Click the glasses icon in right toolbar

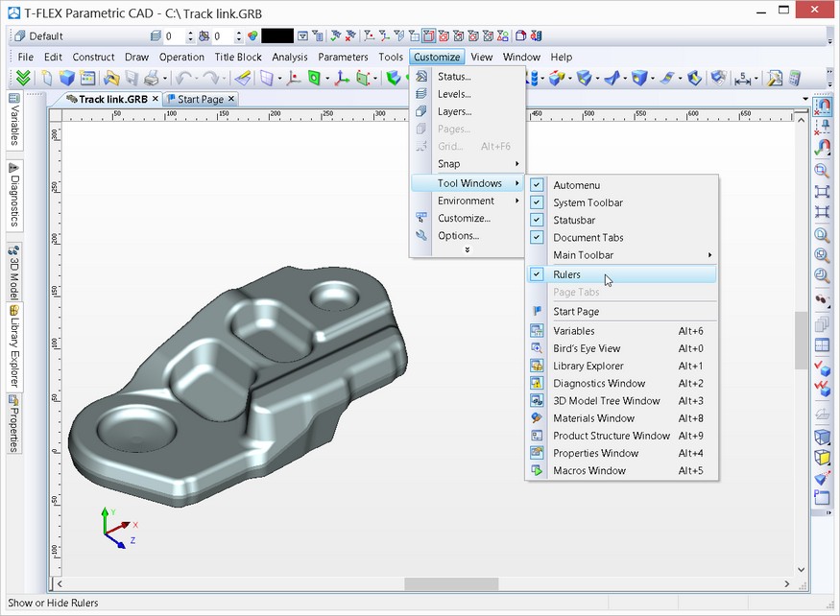click(822, 299)
